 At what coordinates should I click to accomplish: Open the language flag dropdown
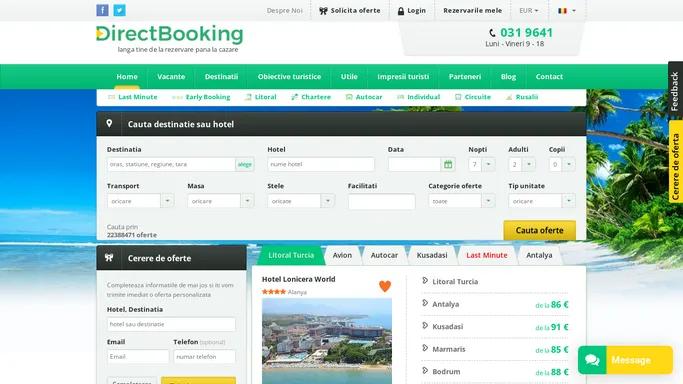[567, 10]
